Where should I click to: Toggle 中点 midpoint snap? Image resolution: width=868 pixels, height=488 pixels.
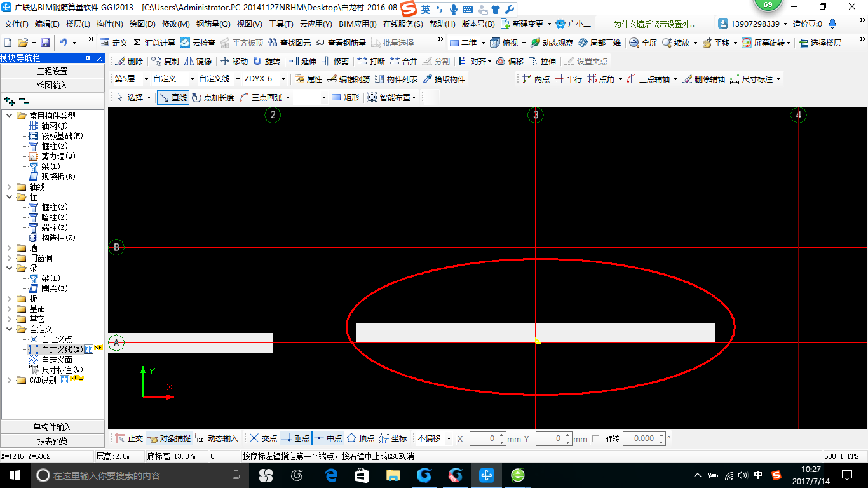pyautogui.click(x=328, y=438)
